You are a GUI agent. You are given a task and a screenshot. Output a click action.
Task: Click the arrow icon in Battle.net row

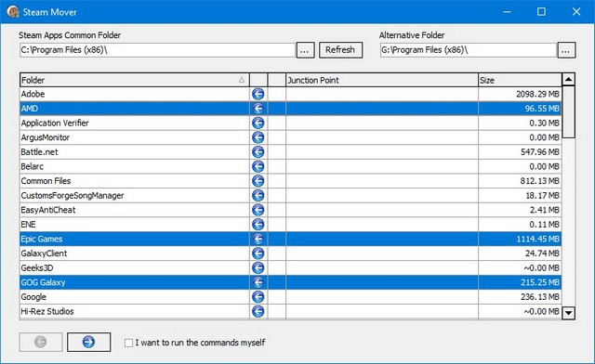point(258,152)
